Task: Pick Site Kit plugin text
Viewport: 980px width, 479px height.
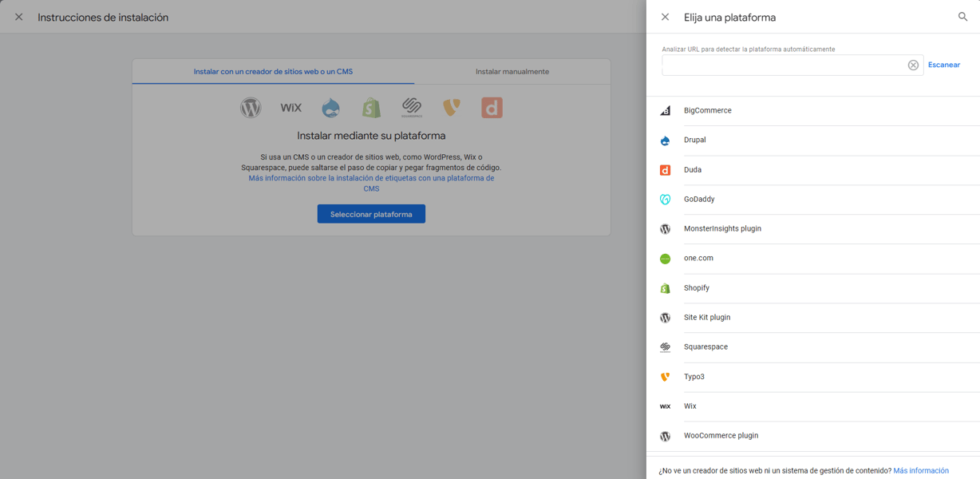Action: click(707, 318)
